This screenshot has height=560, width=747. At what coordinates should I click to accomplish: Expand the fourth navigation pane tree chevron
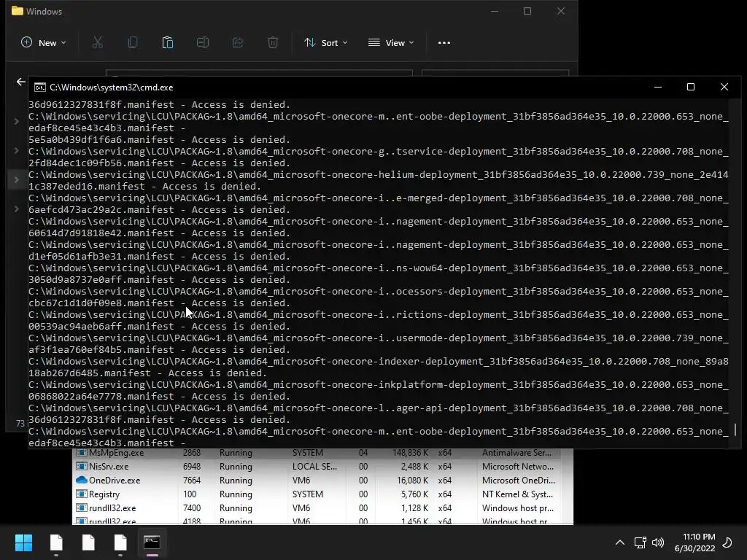17,209
